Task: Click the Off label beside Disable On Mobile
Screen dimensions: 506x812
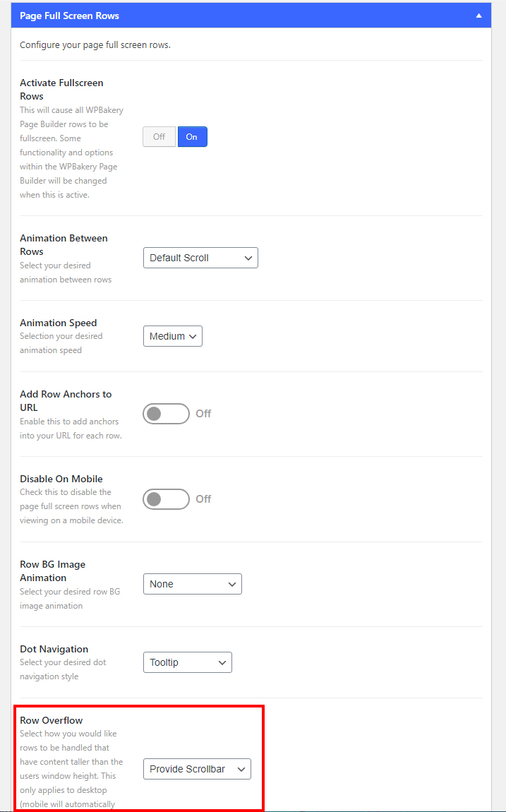Action: (203, 498)
